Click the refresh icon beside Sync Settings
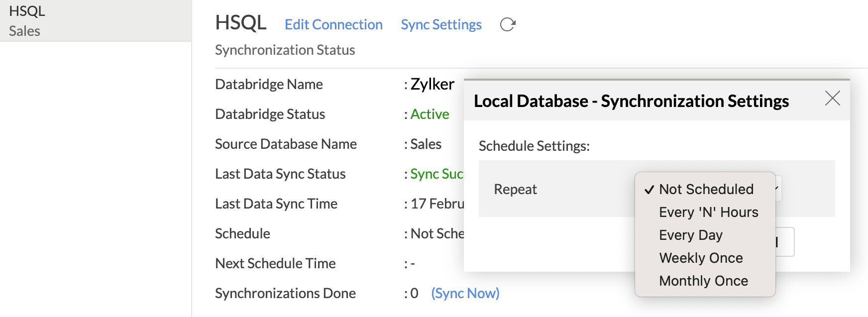The image size is (868, 317). pos(507,24)
